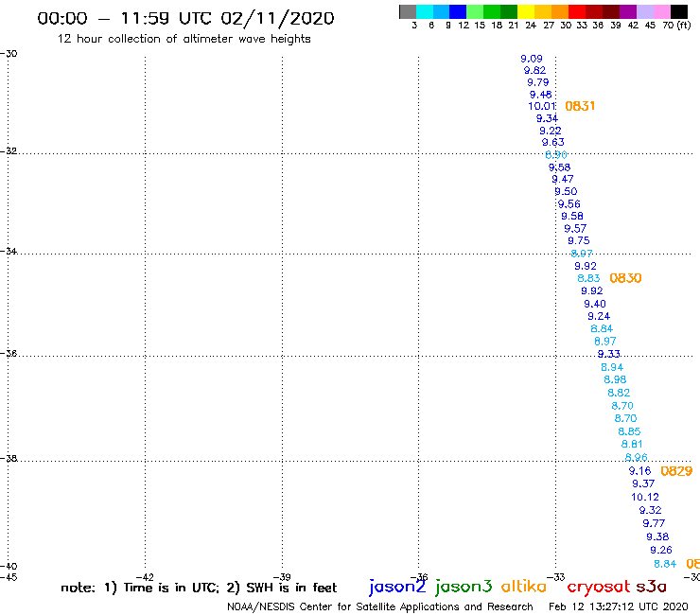Click the jason2 satellite legend label

[397, 587]
